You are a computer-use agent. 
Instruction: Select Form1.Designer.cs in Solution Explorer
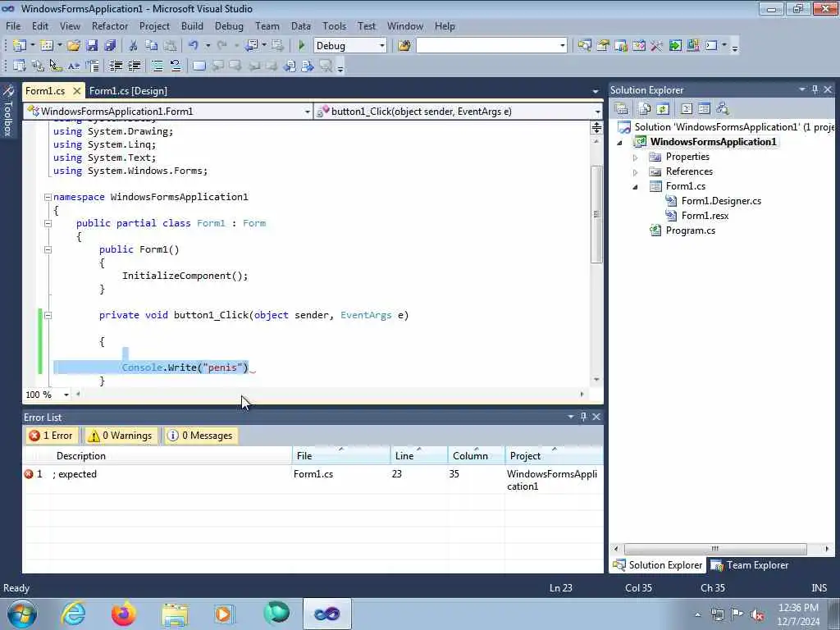pyautogui.click(x=721, y=201)
